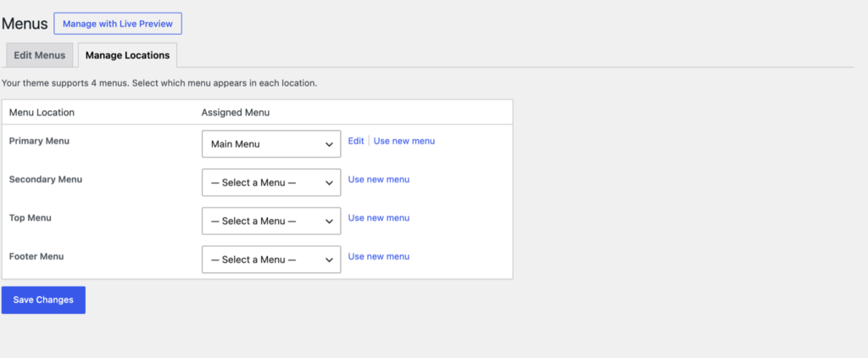
Task: Click Use new menu for Primary Menu
Action: [404, 141]
